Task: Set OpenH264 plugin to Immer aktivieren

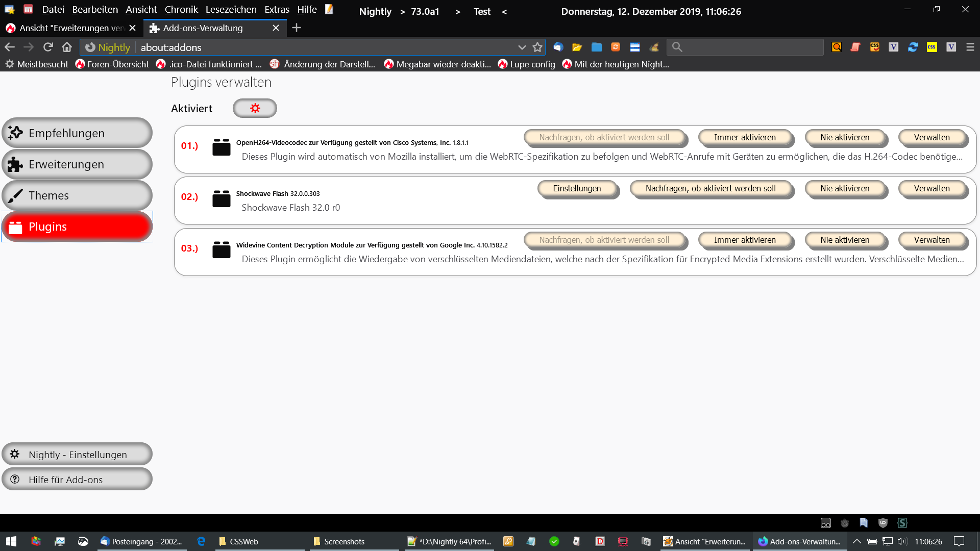Action: coord(744,137)
